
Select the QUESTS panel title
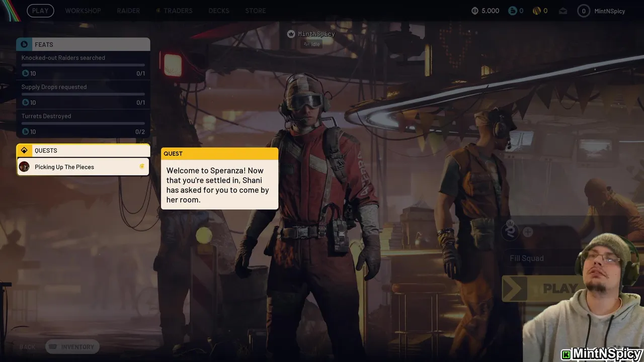[46, 150]
